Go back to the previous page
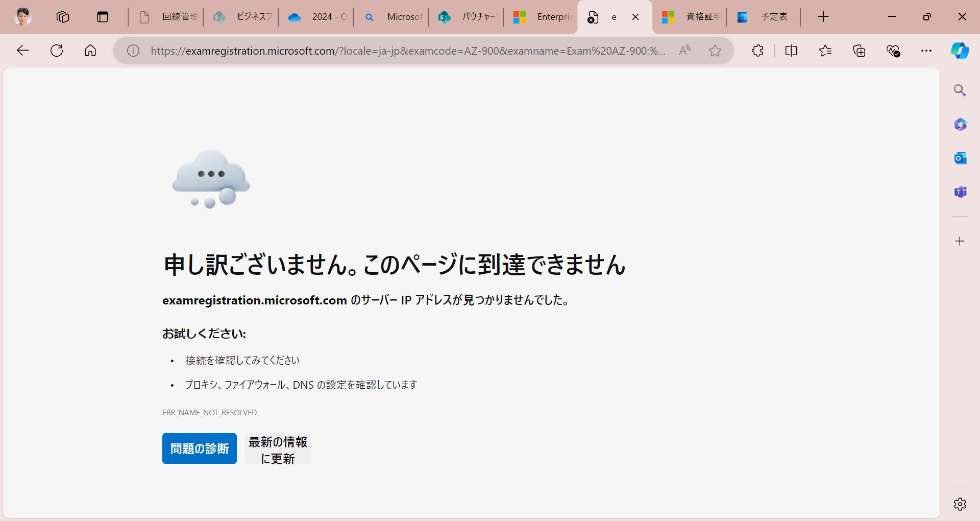The width and height of the screenshot is (980, 521). [x=23, y=51]
